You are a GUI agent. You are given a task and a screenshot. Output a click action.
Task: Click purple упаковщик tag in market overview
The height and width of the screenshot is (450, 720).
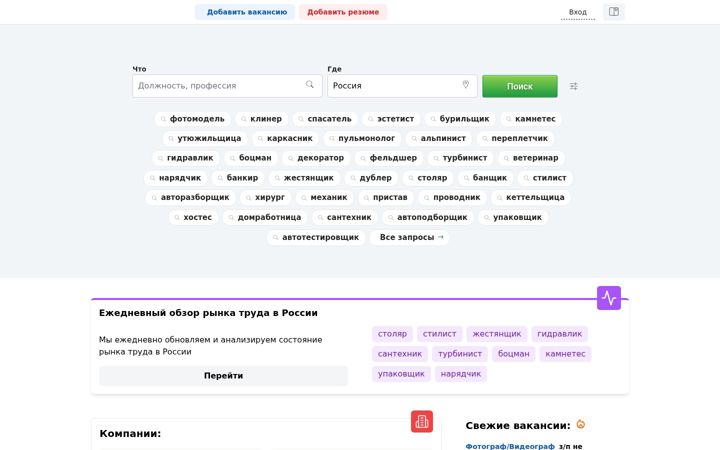401,374
